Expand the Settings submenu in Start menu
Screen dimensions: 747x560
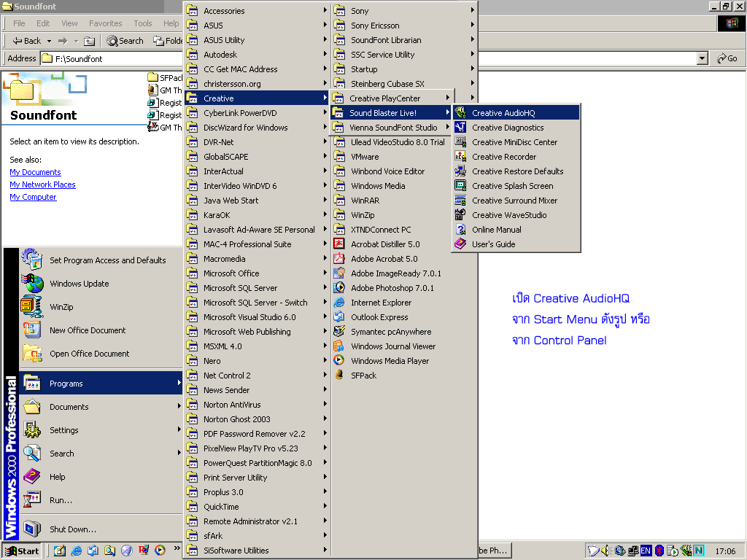point(101,430)
